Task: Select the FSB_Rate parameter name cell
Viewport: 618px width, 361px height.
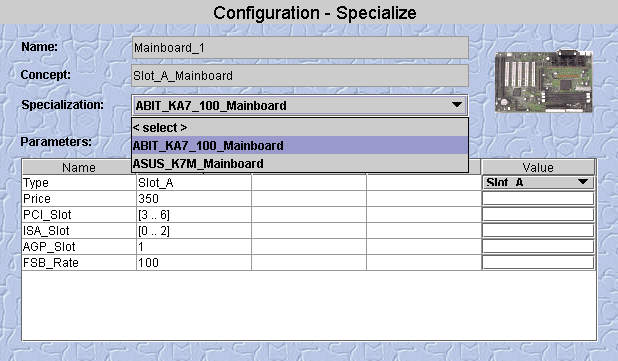Action: tap(79, 262)
